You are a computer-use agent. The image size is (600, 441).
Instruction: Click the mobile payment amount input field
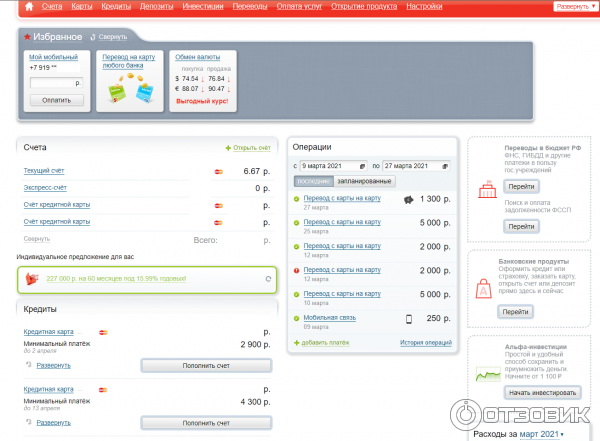click(54, 84)
